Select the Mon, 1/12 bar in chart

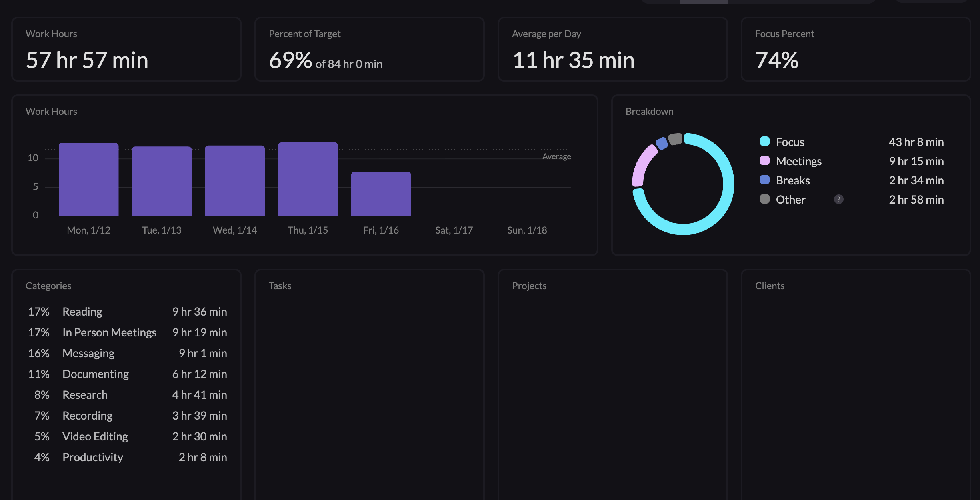(x=88, y=180)
